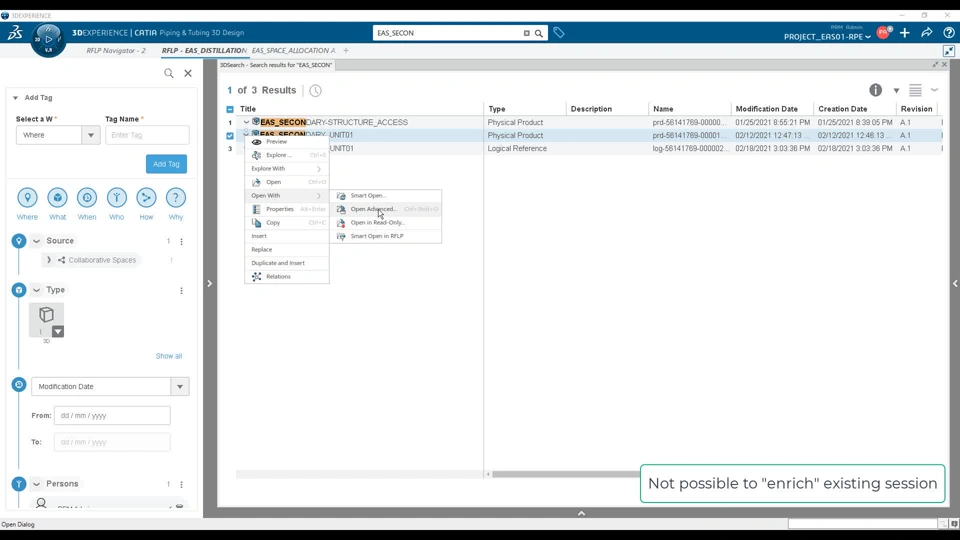Viewport: 960px width, 540px height.
Task: Sort by Modification Date column header
Action: (767, 109)
